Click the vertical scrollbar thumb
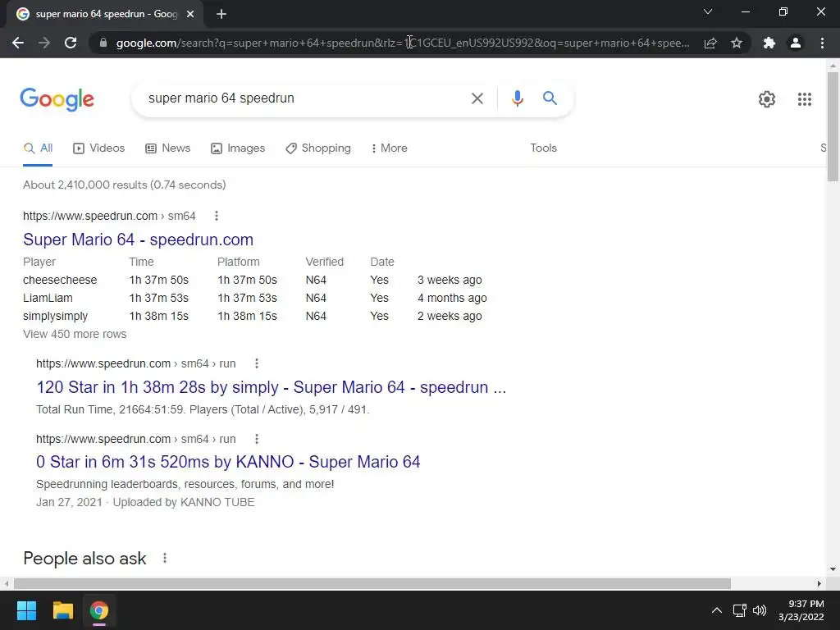 click(x=833, y=126)
